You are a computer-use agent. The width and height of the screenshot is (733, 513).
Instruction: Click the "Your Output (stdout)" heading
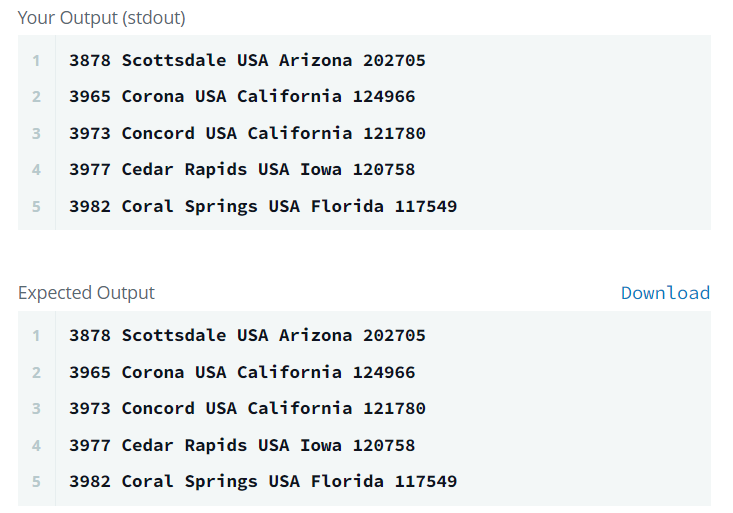click(101, 18)
